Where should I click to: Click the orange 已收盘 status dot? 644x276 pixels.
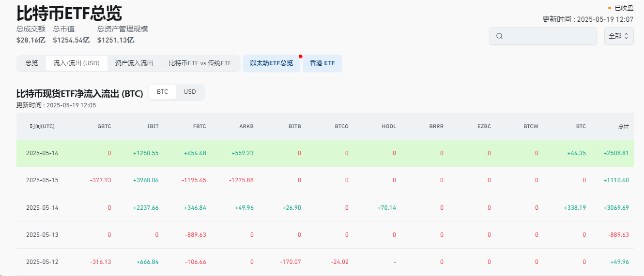pos(610,8)
